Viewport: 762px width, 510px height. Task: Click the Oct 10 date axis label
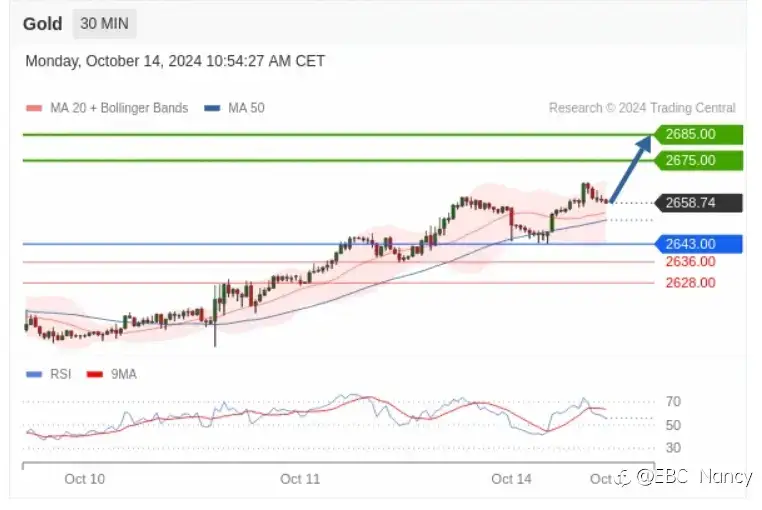coord(85,479)
